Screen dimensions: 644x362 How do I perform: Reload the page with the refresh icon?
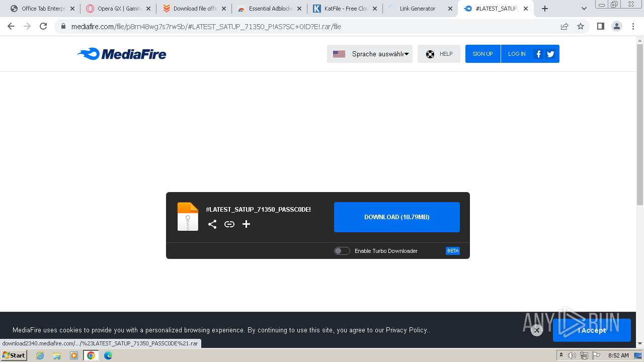click(x=43, y=26)
